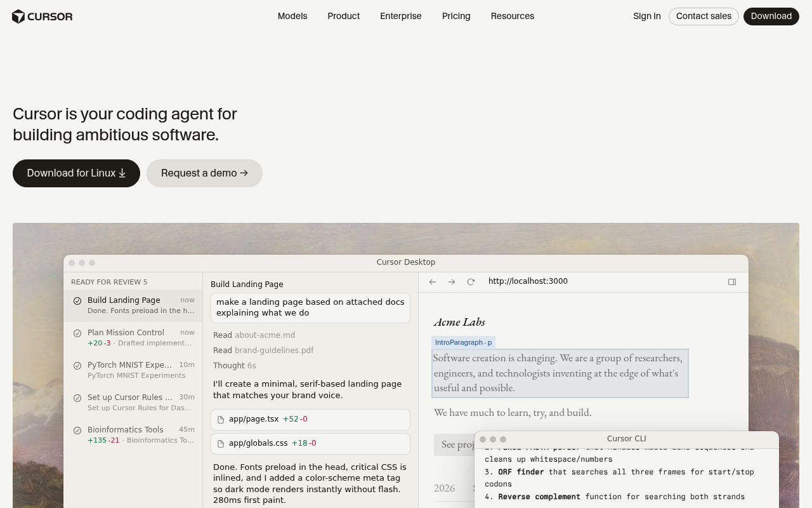This screenshot has width=812, height=508.
Task: Open the Product menu
Action: click(x=344, y=17)
